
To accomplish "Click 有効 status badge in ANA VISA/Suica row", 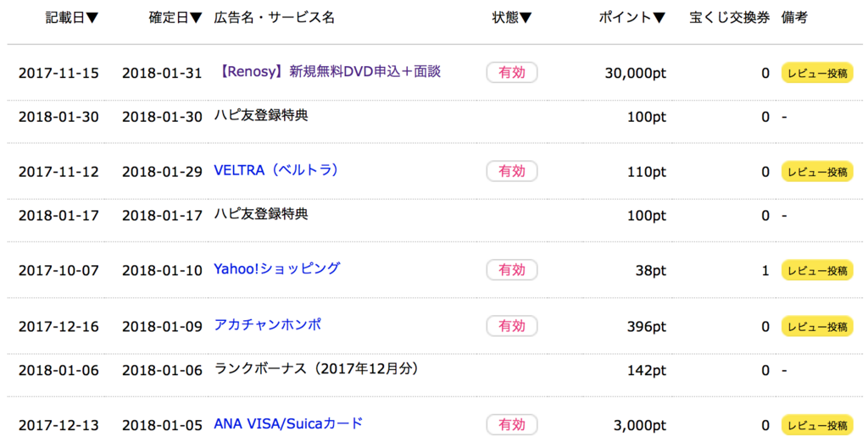I will [512, 425].
